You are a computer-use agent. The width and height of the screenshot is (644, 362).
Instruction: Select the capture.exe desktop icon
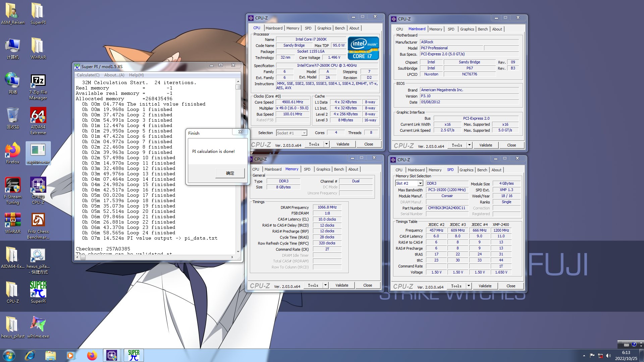click(38, 153)
